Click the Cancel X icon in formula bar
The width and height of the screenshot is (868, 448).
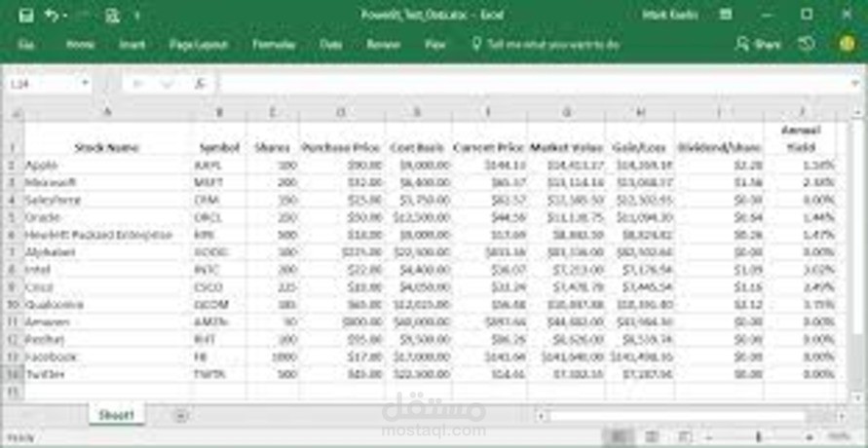click(138, 84)
